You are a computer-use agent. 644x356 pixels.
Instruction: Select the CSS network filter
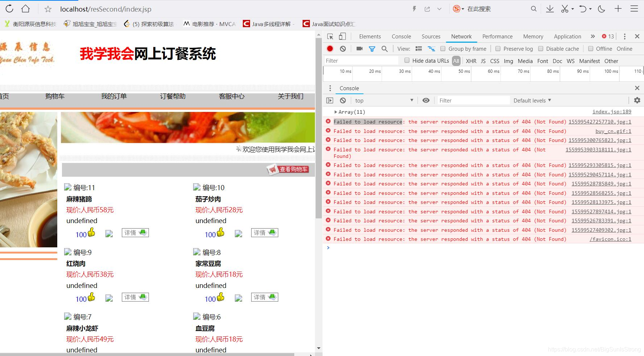495,61
